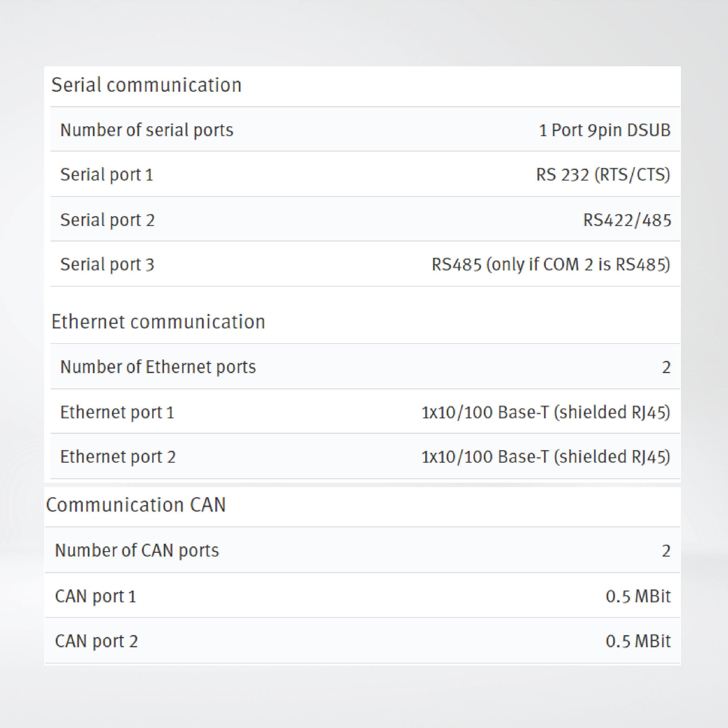
Task: Click the Ethernet communication section heading
Action: [158, 322]
